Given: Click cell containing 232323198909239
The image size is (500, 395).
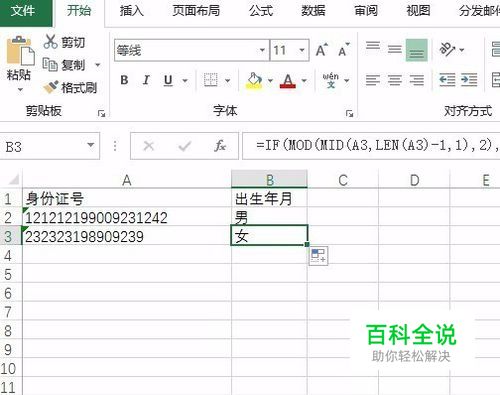Looking at the screenshot, I should click(127, 236).
